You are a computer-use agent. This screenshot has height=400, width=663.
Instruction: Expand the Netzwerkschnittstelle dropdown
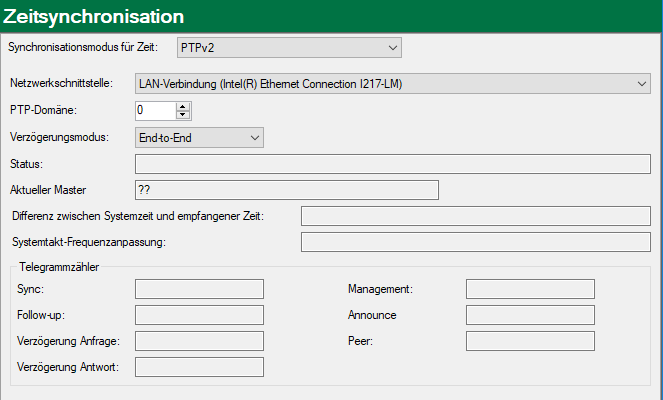[393, 83]
